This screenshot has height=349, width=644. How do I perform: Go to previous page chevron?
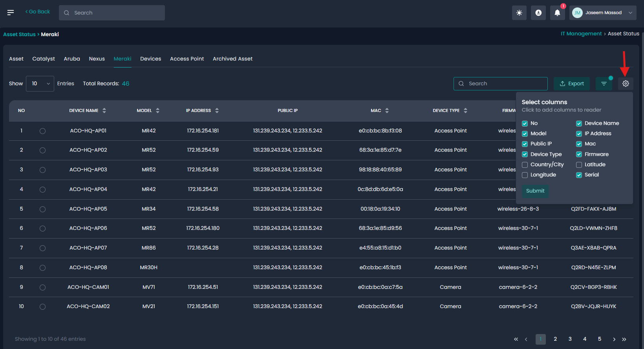click(x=526, y=339)
